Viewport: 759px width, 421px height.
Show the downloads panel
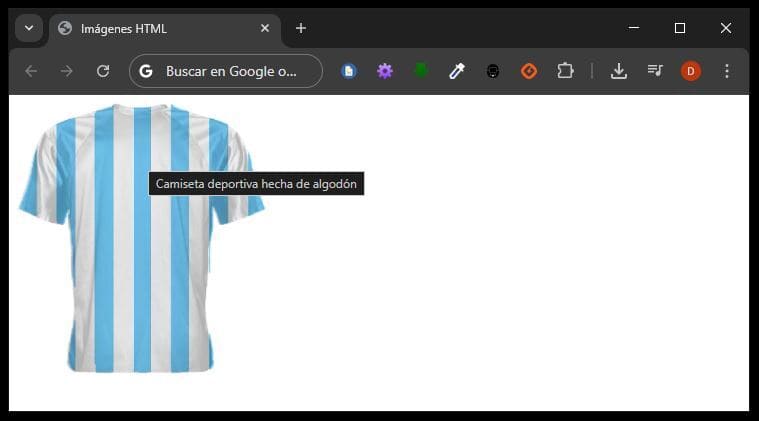(x=619, y=72)
